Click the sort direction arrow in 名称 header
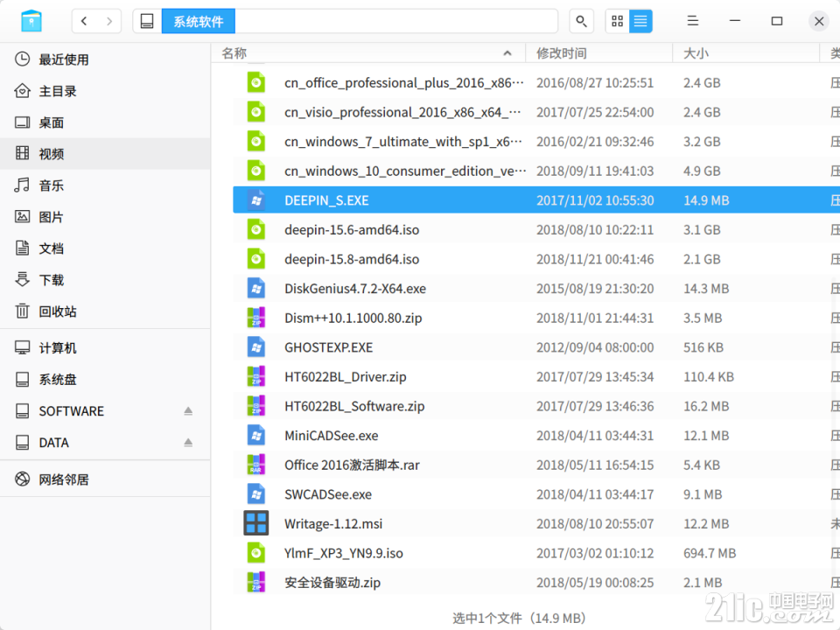The height and width of the screenshot is (630, 840). 507,53
